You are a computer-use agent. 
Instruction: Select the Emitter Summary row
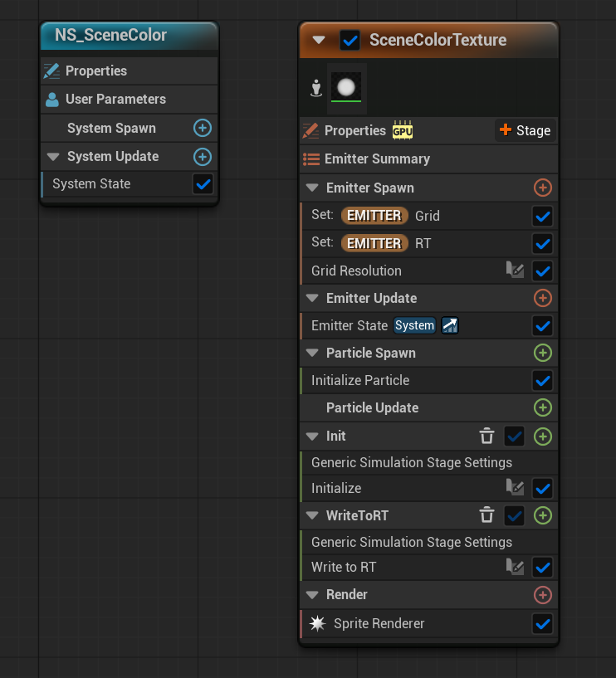[x=377, y=159]
